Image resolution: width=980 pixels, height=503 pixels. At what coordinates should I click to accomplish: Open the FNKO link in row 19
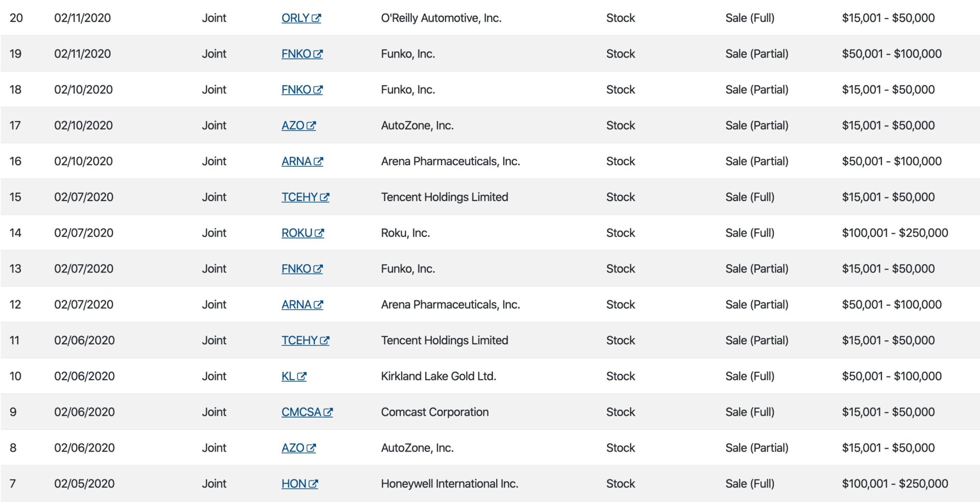pyautogui.click(x=297, y=53)
